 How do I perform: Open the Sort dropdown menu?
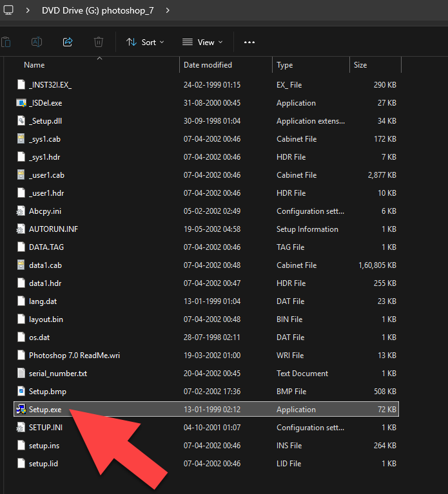point(145,43)
